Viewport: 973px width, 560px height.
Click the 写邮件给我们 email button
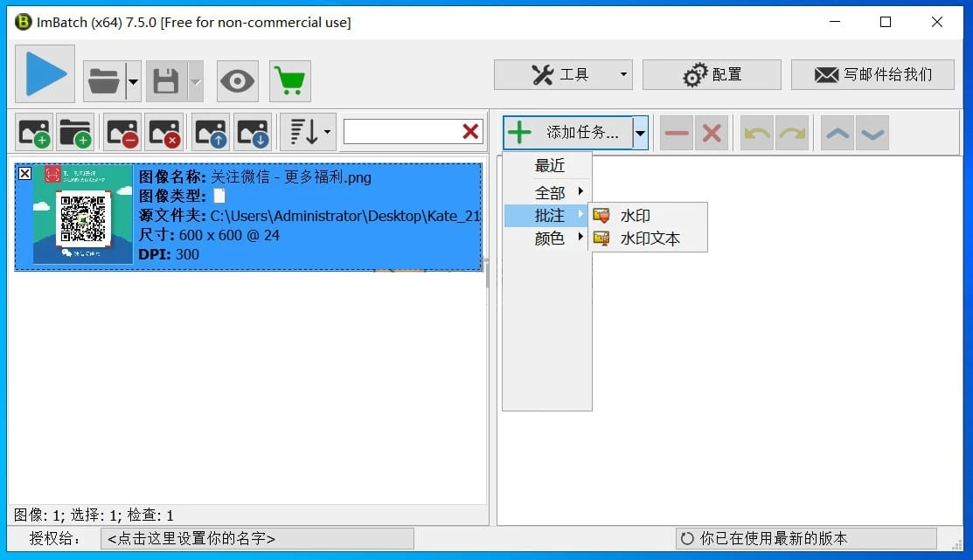pos(872,74)
